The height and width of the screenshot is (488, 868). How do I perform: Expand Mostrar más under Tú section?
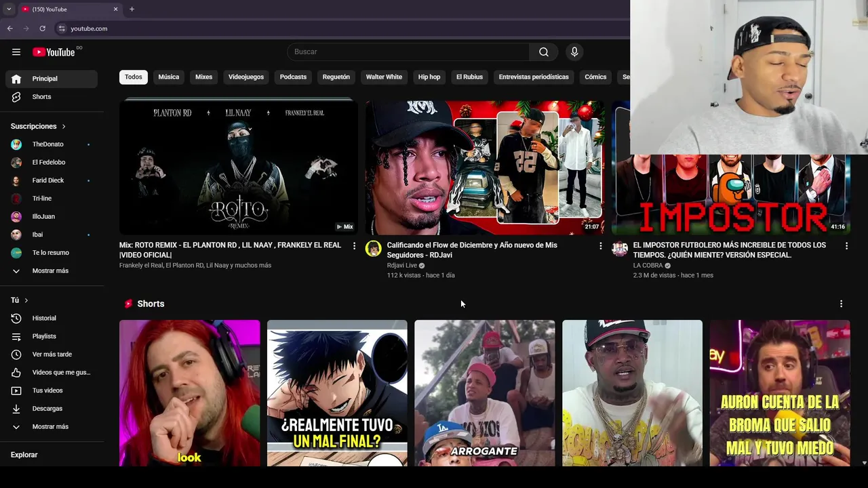tap(52, 427)
